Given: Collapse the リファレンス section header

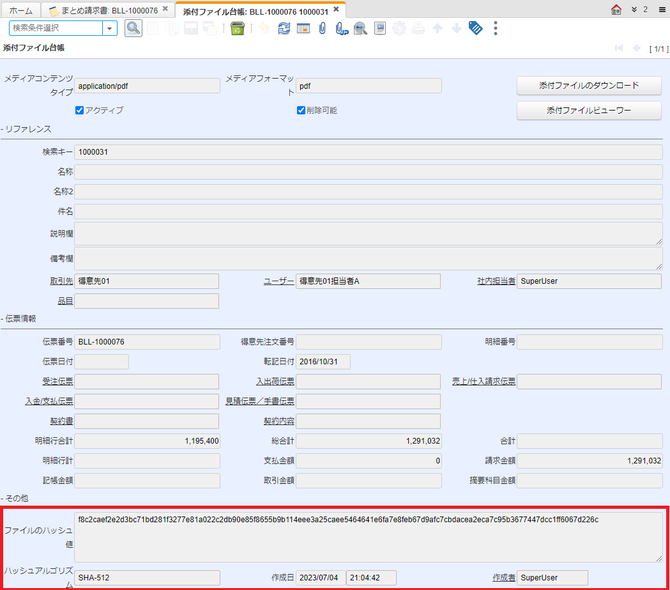Looking at the screenshot, I should point(26,129).
